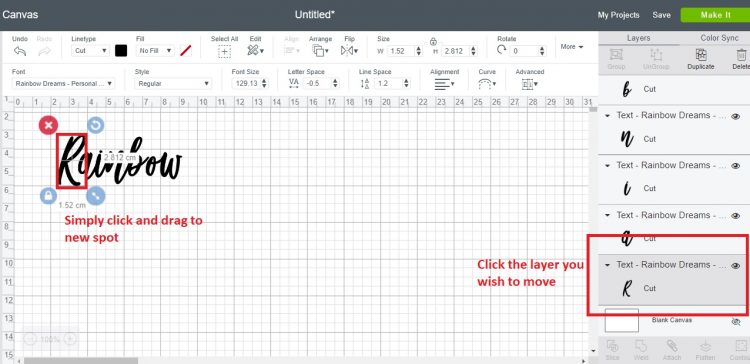
Task: Click the Font Size field
Action: 245,83
